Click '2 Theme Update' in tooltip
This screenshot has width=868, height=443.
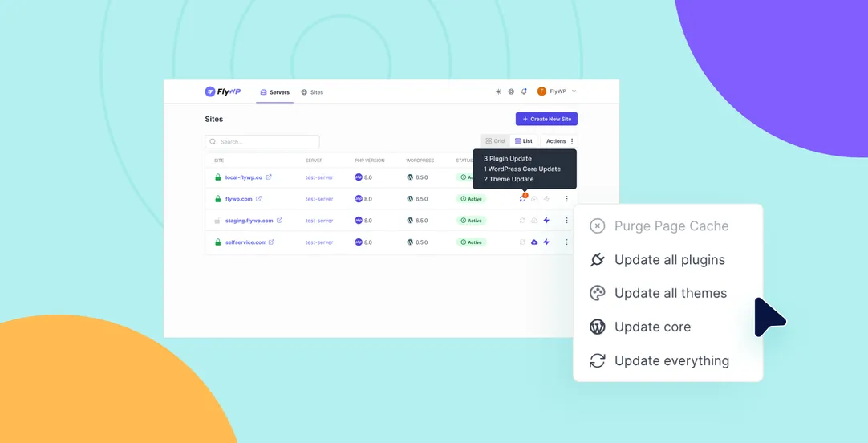click(509, 179)
